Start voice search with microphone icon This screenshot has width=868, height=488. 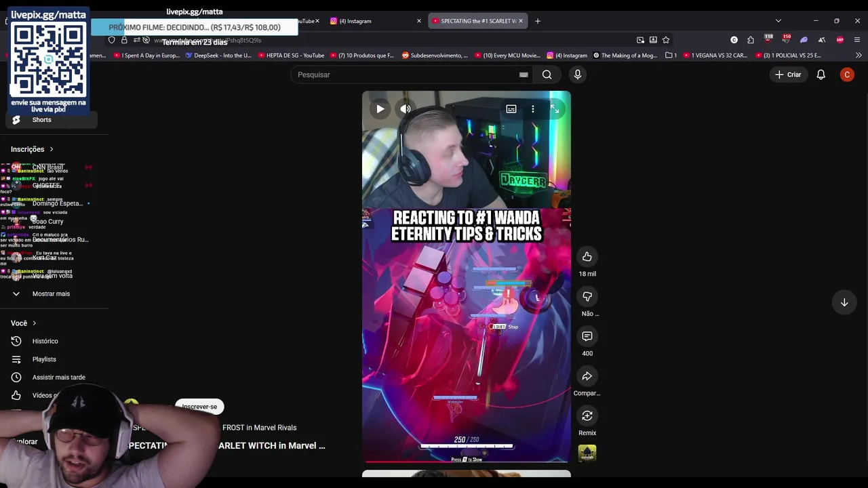click(x=578, y=75)
